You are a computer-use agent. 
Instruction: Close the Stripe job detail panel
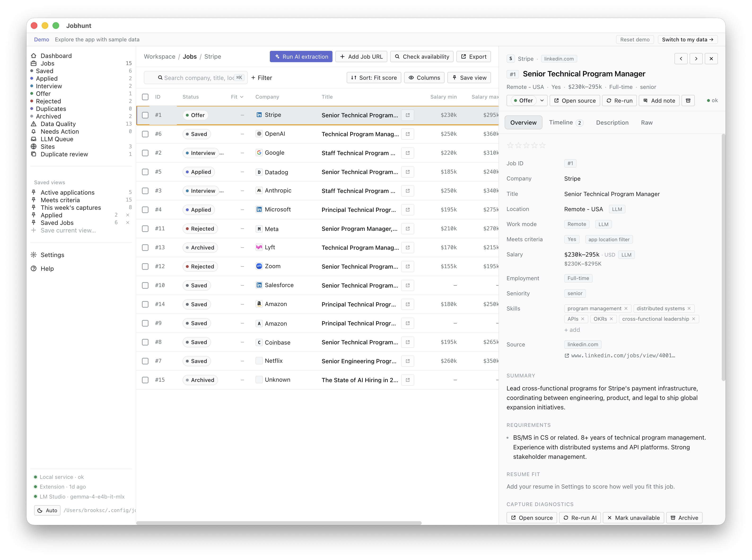[x=711, y=59]
